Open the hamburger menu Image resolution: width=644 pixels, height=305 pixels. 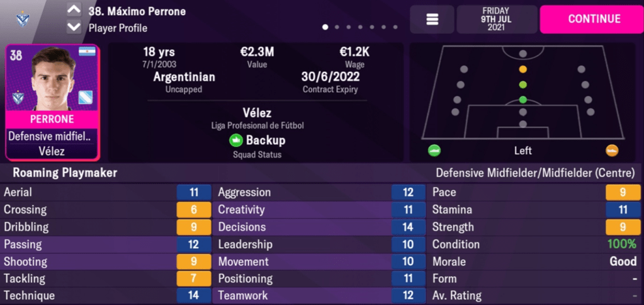coord(432,19)
